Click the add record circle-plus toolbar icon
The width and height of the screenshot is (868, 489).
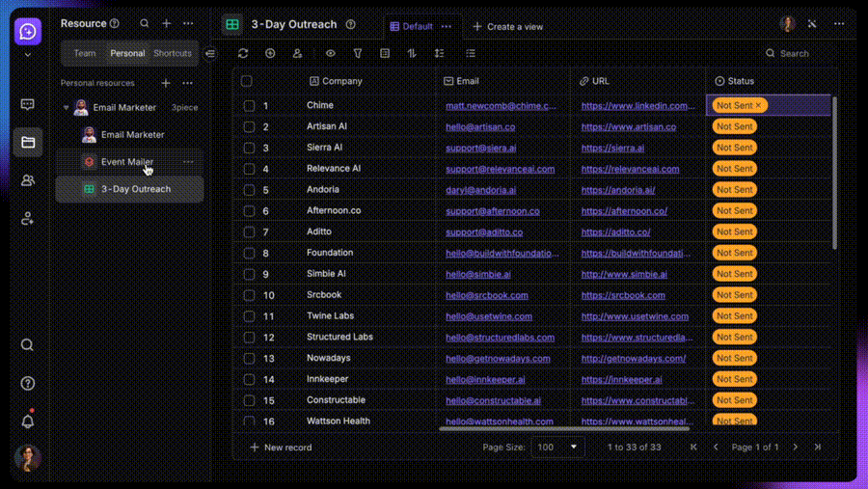tap(270, 53)
